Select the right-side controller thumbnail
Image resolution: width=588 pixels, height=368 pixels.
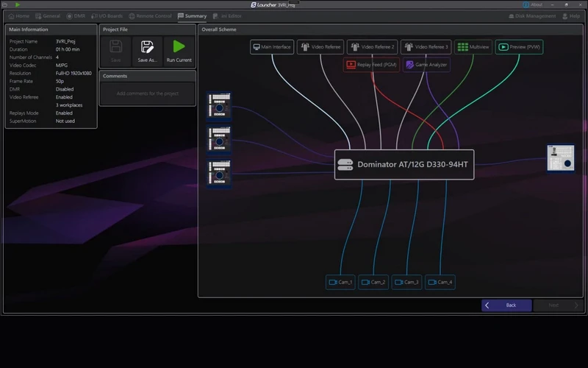pos(561,158)
